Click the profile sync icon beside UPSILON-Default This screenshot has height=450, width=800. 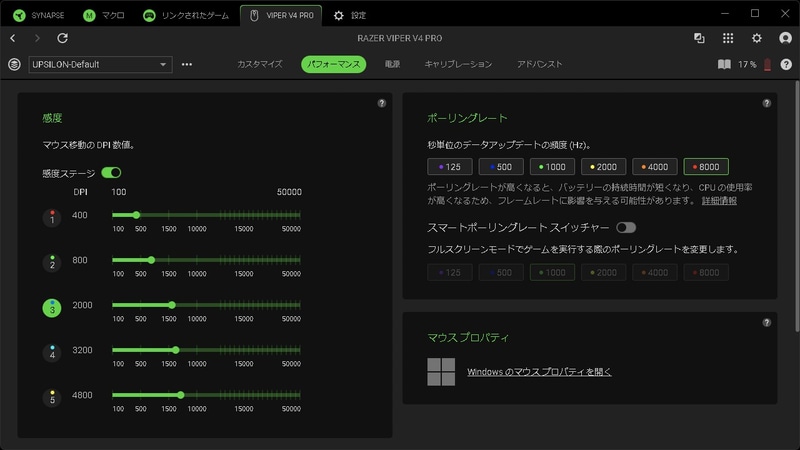click(14, 64)
